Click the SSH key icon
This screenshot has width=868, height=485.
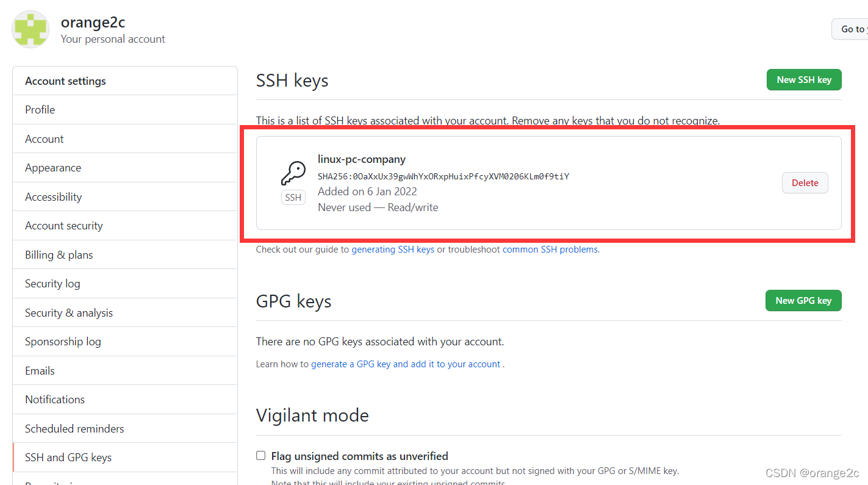(293, 173)
